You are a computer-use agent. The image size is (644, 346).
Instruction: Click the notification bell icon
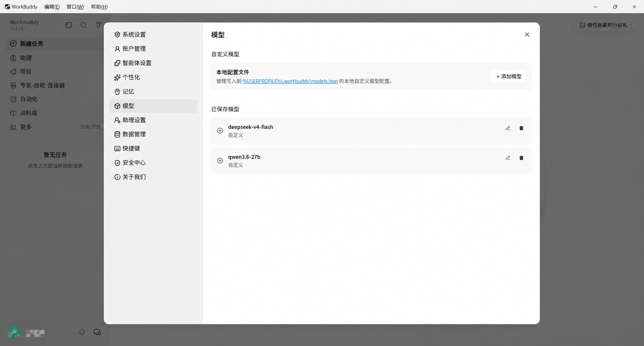(82, 332)
